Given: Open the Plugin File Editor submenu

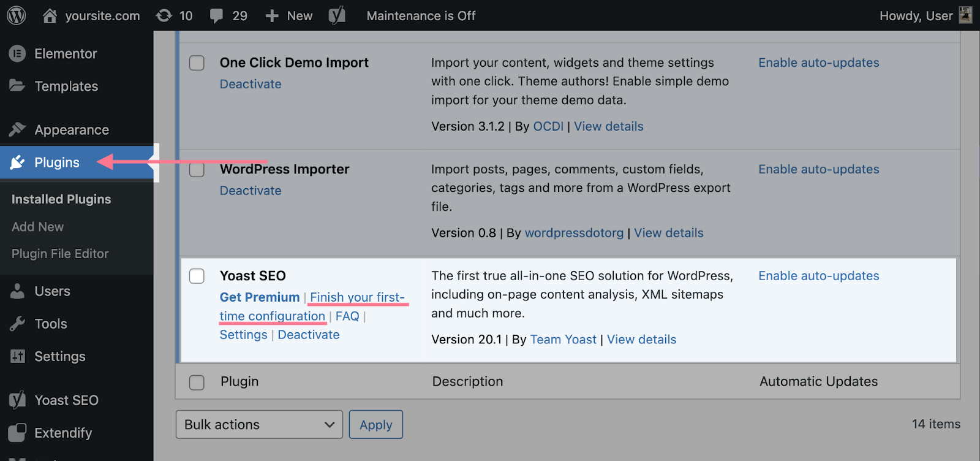Looking at the screenshot, I should (60, 254).
